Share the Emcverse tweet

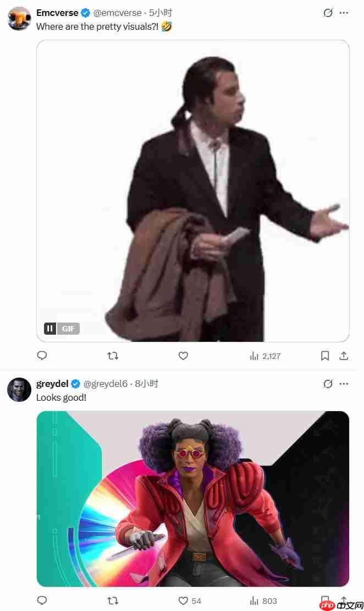click(344, 356)
